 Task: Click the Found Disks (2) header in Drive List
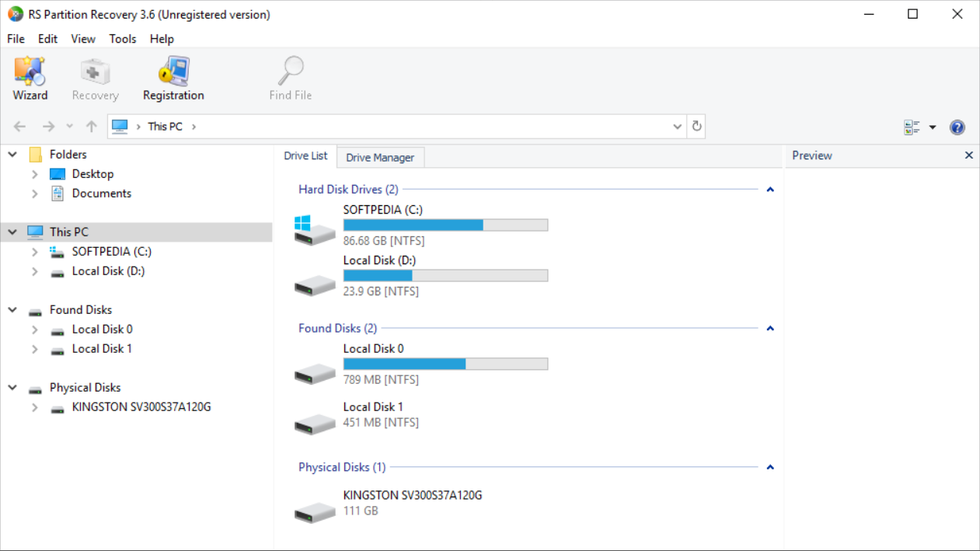337,329
